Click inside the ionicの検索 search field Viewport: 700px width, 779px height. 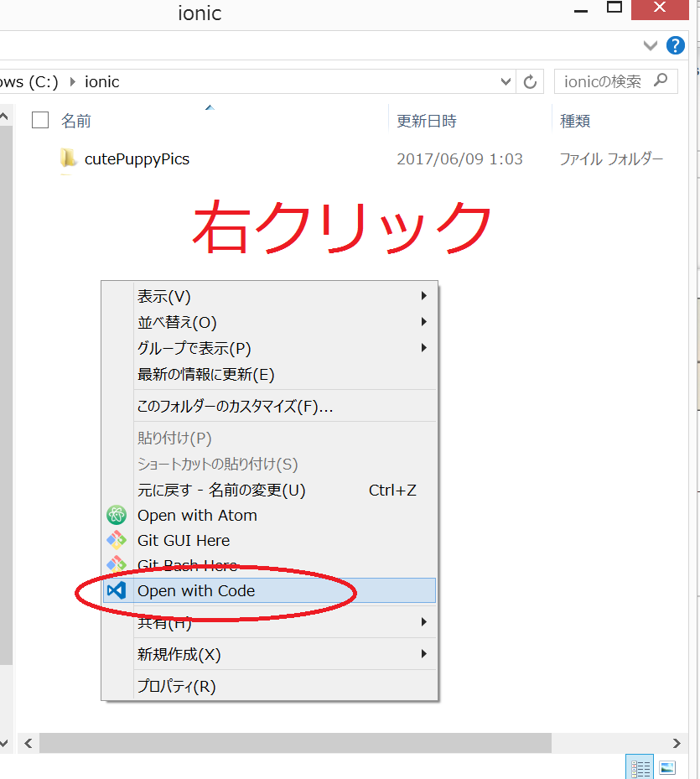(604, 81)
